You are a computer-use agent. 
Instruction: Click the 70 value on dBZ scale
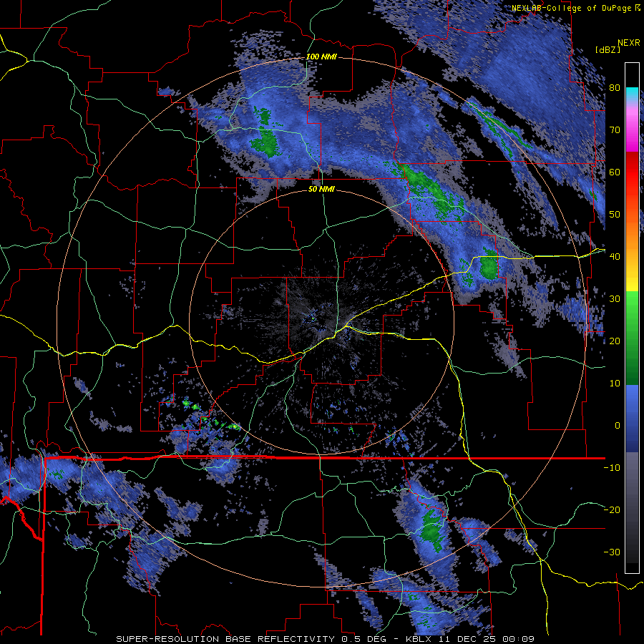[615, 130]
